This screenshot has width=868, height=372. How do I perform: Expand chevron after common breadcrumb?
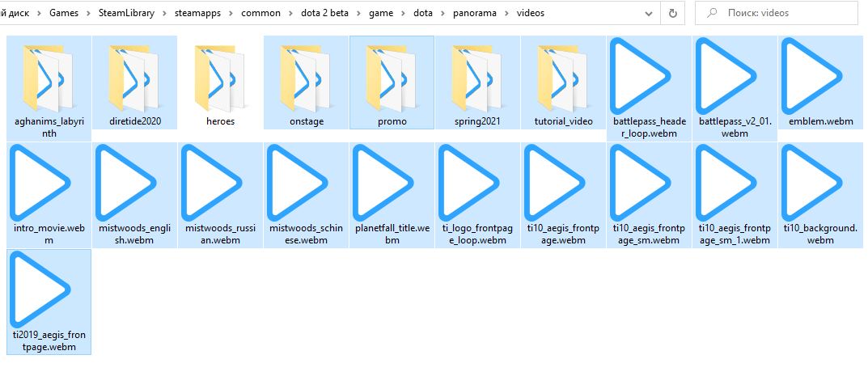[x=289, y=13]
